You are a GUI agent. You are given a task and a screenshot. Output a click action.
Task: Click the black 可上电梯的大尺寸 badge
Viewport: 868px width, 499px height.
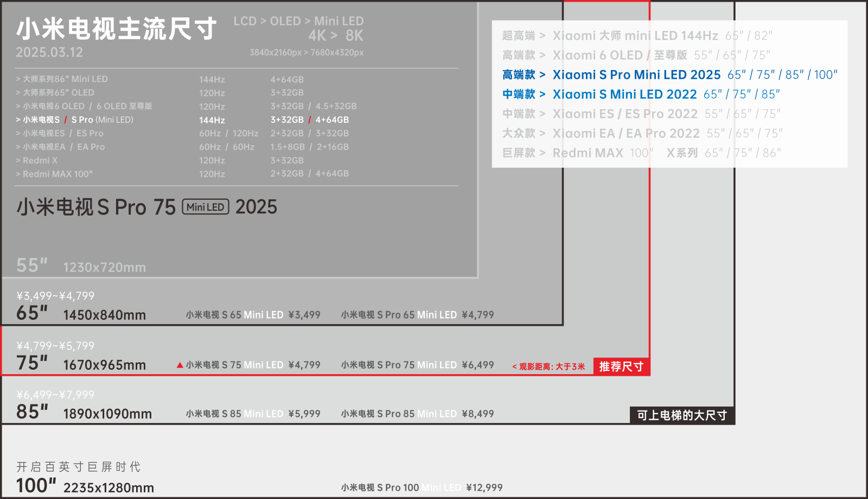(x=682, y=415)
